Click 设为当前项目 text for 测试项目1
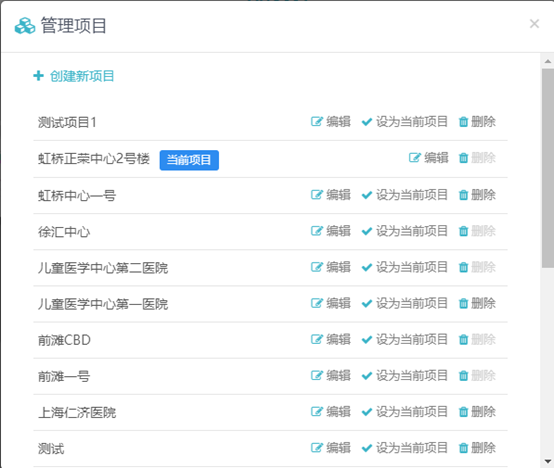Viewport: 554px width, 468px height. point(412,122)
